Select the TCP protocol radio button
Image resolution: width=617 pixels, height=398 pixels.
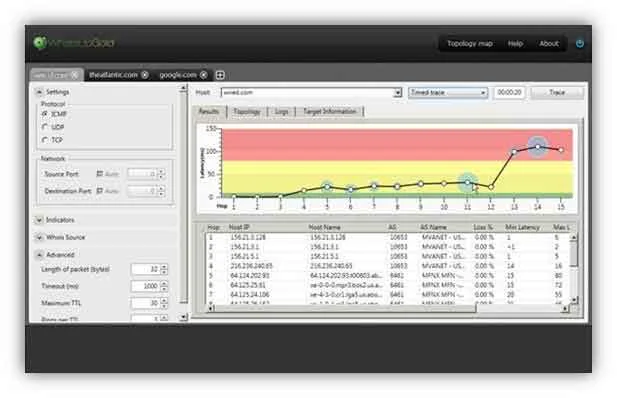click(x=44, y=140)
